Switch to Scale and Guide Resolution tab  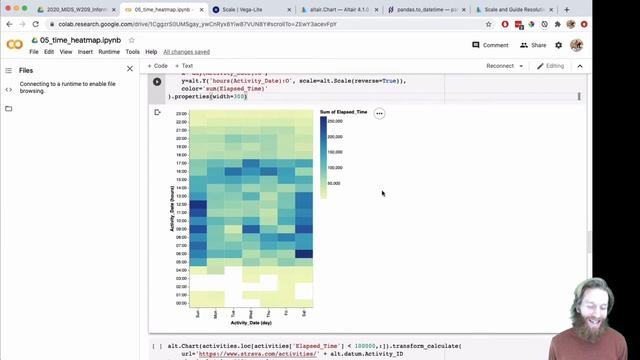[514, 9]
